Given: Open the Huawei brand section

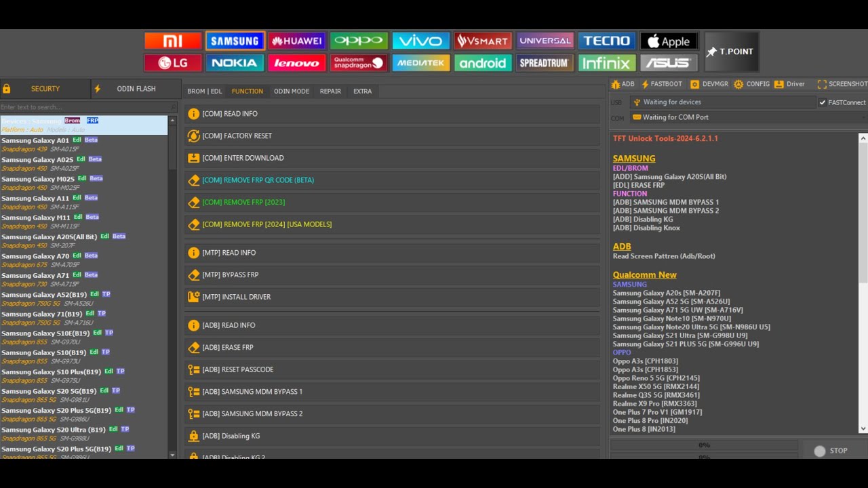Looking at the screenshot, I should pos(296,41).
